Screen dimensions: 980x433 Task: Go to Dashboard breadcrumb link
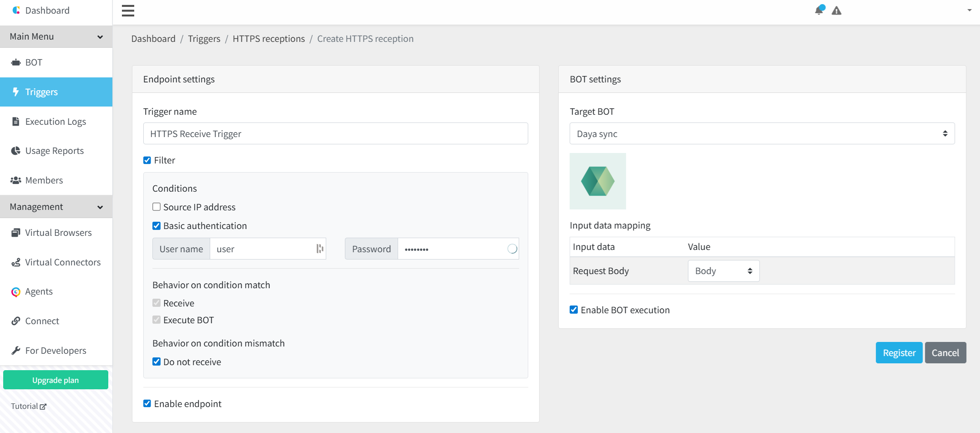pyautogui.click(x=153, y=39)
